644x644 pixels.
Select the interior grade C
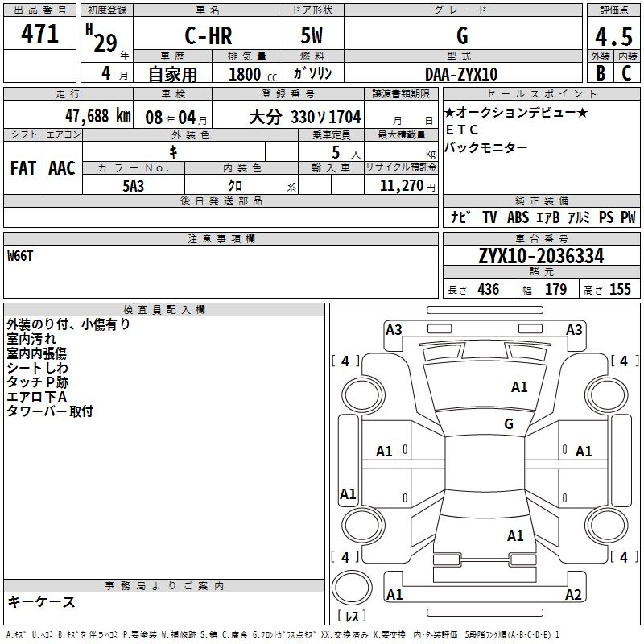[x=626, y=73]
